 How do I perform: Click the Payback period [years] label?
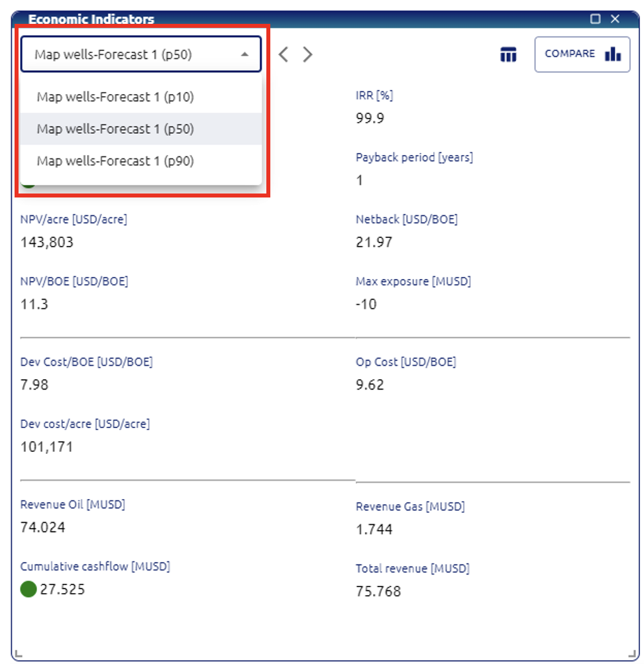point(414,158)
